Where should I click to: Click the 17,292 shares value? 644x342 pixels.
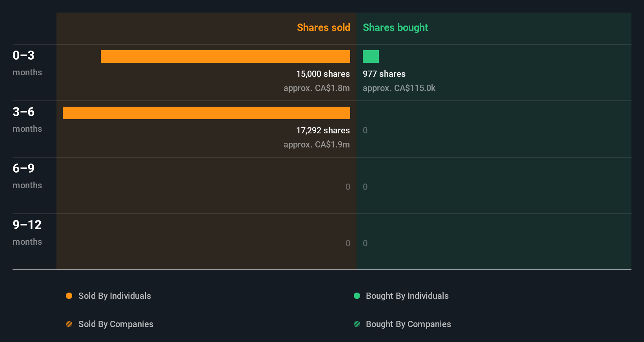(x=323, y=130)
